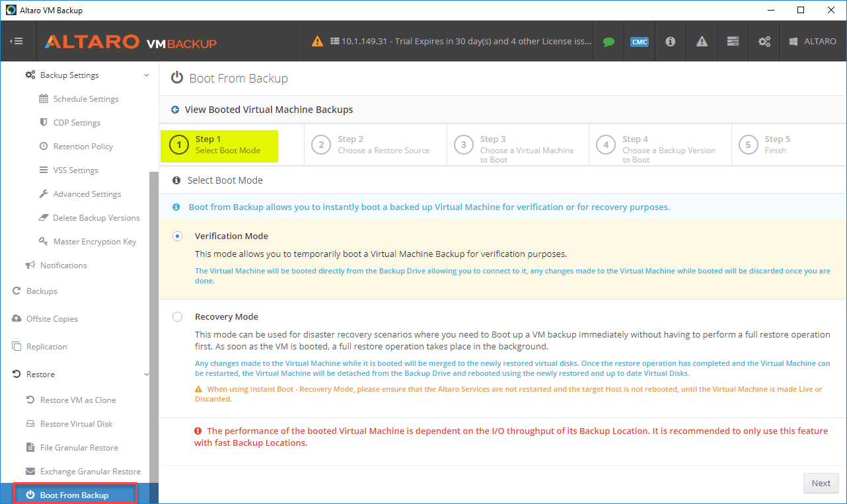Image resolution: width=847 pixels, height=504 pixels.
Task: Click the info circle icon in header
Action: (x=670, y=42)
